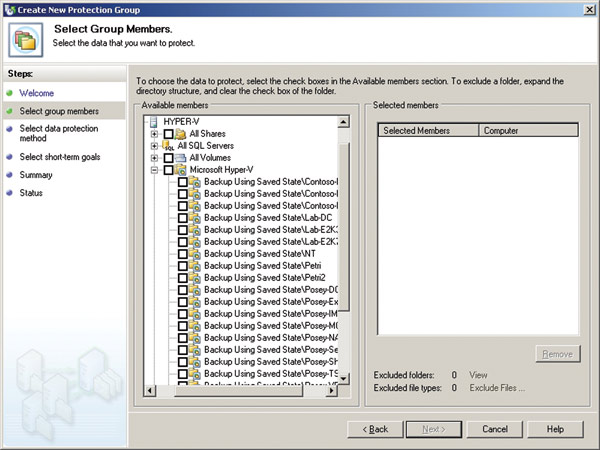Select the 'Select short-term goals' step
Image resolution: width=600 pixels, height=450 pixels.
[x=60, y=157]
